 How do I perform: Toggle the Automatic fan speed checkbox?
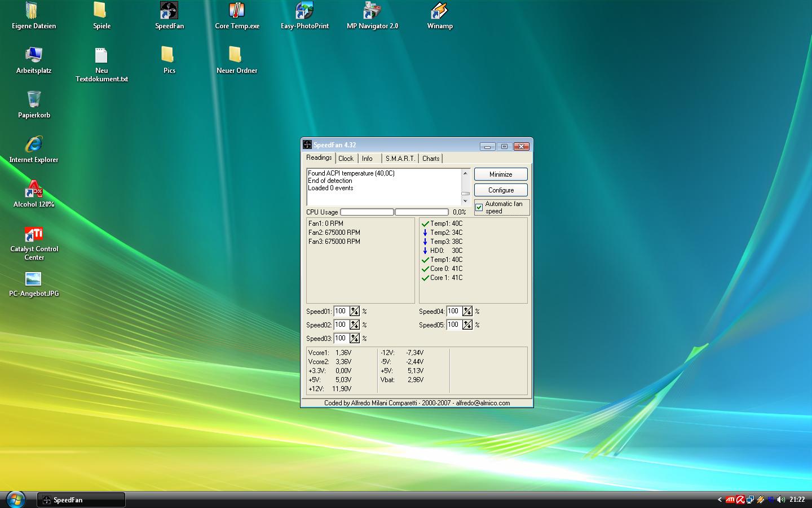tap(479, 207)
